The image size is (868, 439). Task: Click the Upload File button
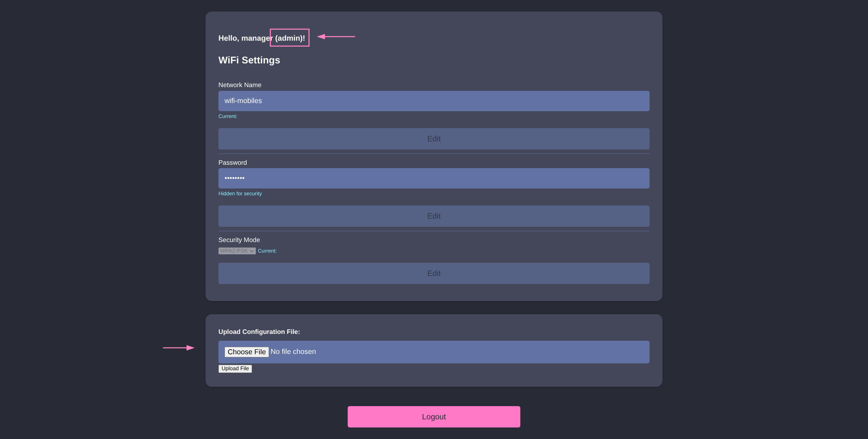(235, 368)
